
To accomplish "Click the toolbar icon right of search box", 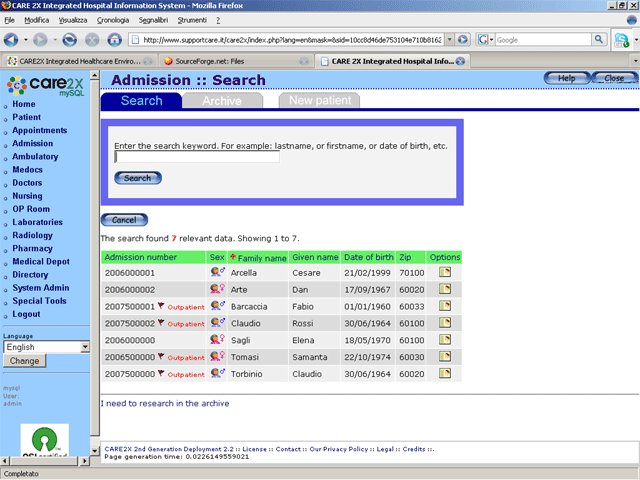I will click(x=622, y=40).
